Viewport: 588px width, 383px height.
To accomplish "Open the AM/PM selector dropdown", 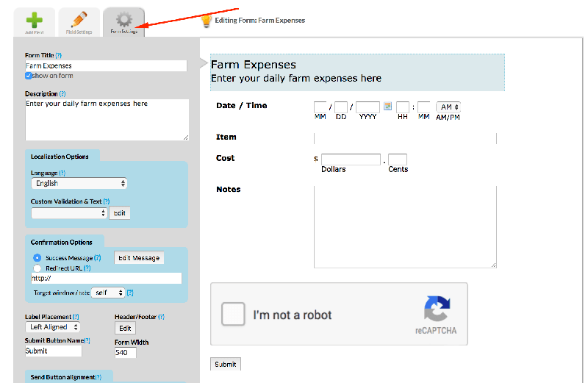I will pyautogui.click(x=448, y=107).
